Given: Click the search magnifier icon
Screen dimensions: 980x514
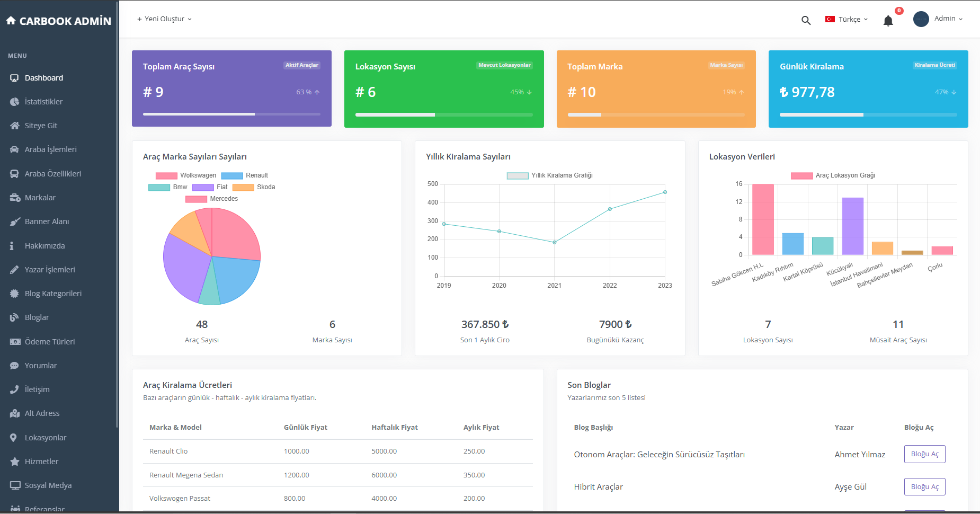Looking at the screenshot, I should pyautogui.click(x=806, y=21).
